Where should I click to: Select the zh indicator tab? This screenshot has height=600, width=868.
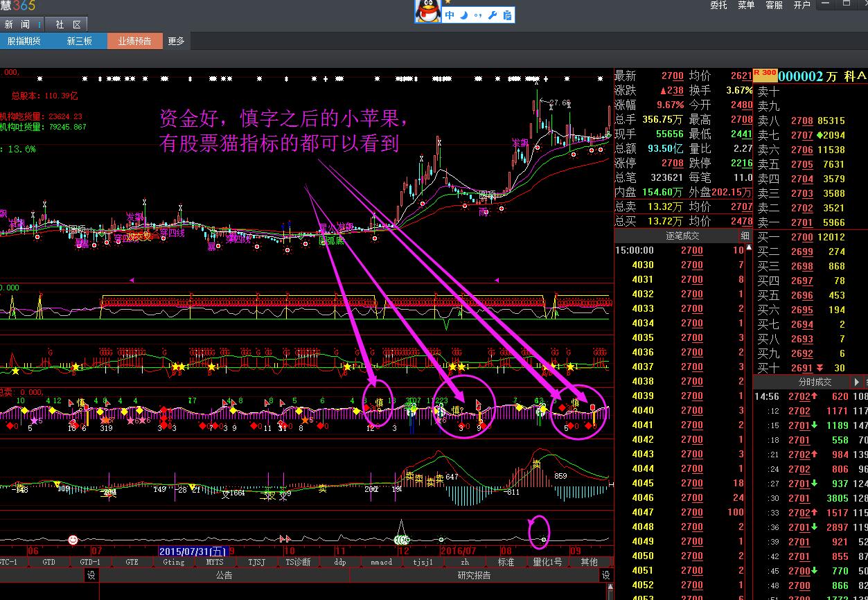click(465, 562)
